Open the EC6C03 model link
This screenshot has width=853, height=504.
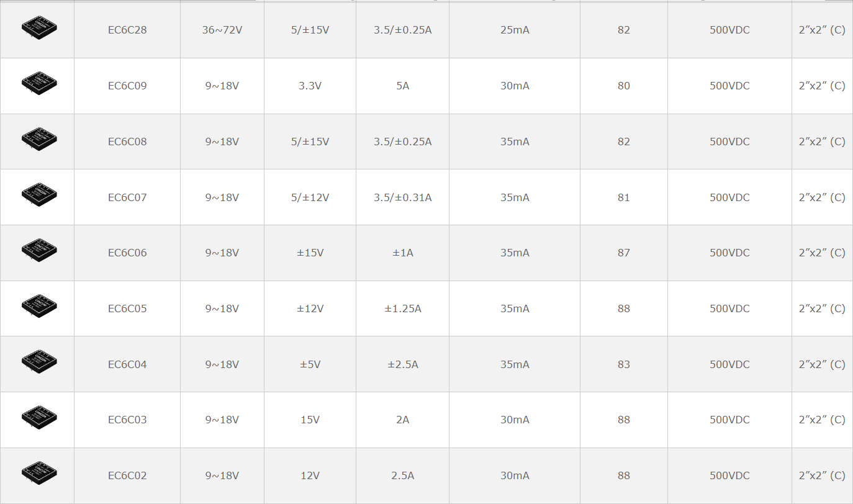127,420
